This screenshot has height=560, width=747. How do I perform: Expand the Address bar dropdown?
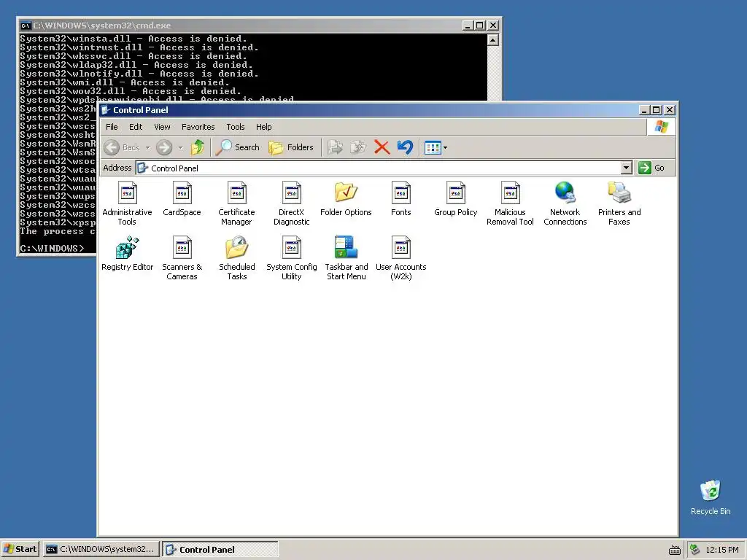[627, 168]
